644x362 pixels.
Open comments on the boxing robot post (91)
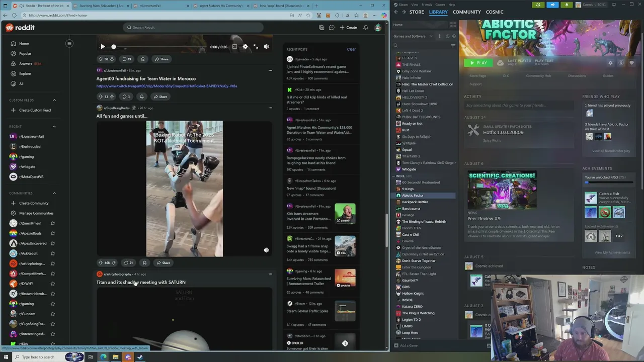tap(129, 262)
